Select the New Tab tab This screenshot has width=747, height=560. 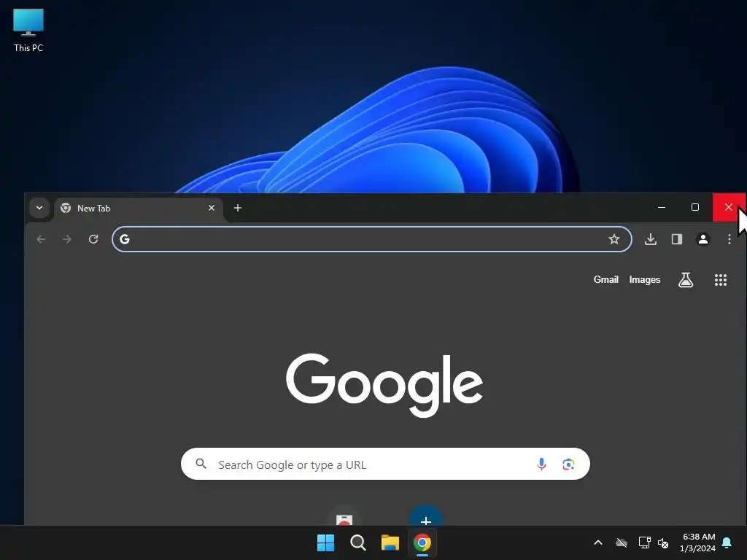139,208
